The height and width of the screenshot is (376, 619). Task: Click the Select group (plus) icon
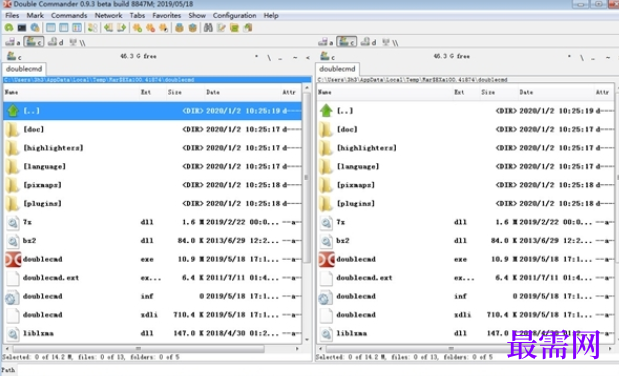(137, 28)
